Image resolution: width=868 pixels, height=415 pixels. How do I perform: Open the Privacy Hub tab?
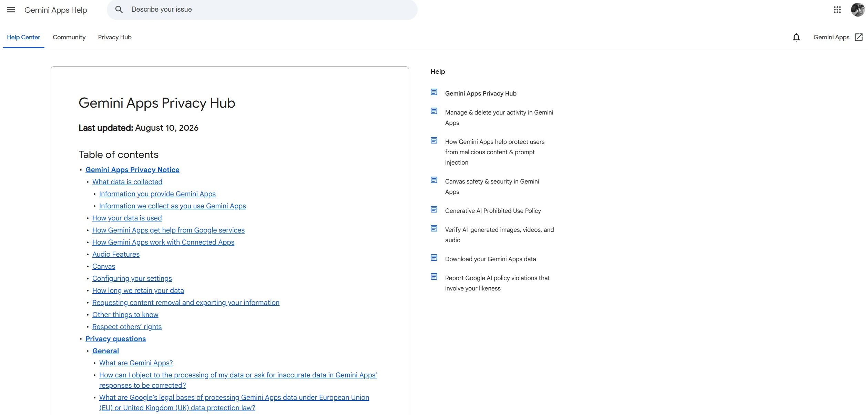[115, 37]
